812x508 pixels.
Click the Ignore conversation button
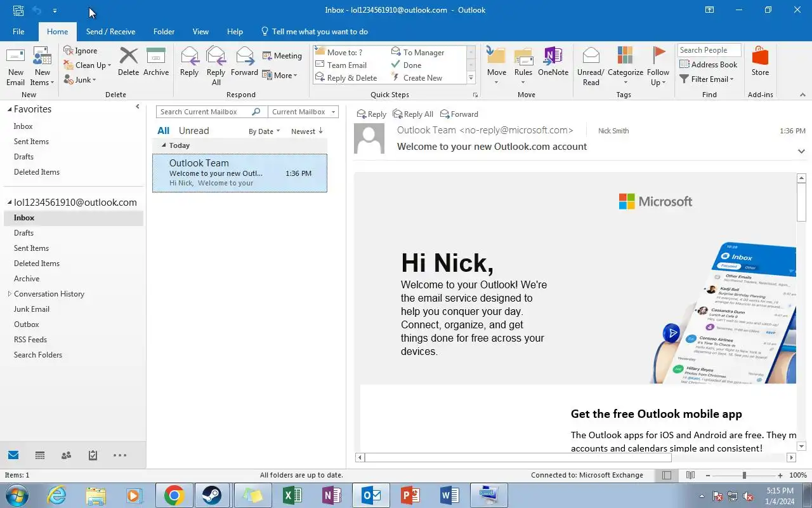tap(81, 51)
